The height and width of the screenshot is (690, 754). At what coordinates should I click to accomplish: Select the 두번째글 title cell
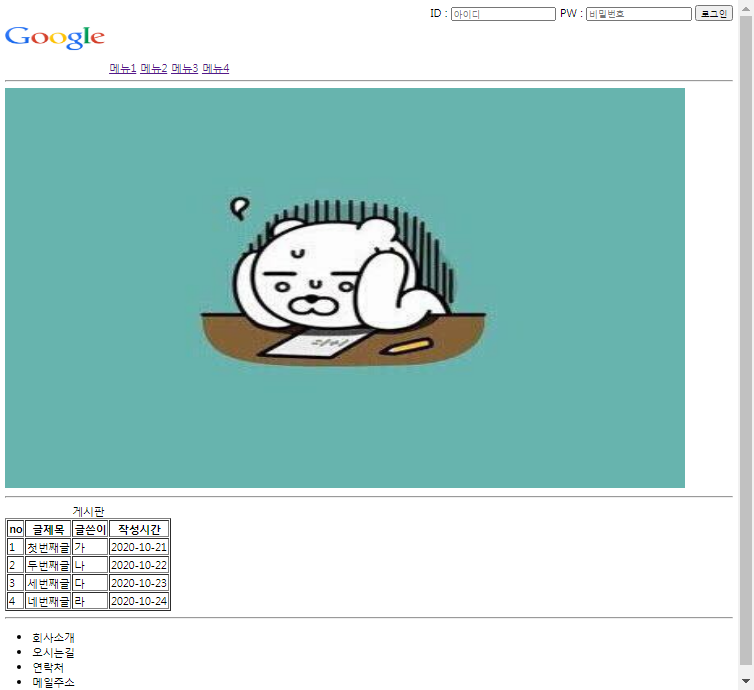[x=48, y=565]
